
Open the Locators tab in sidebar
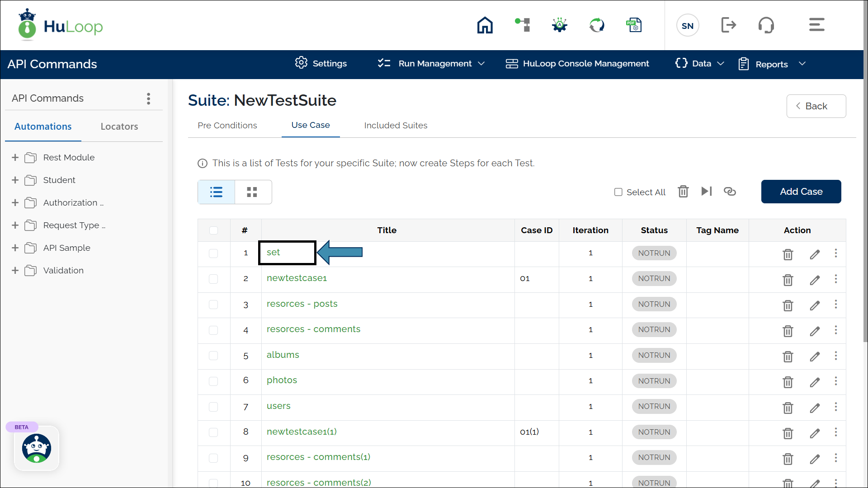119,127
